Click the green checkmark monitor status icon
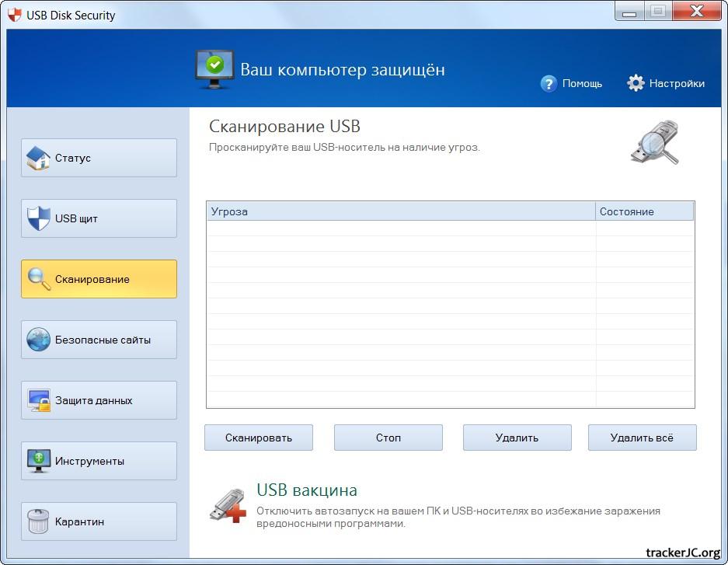728x565 pixels. 214,68
